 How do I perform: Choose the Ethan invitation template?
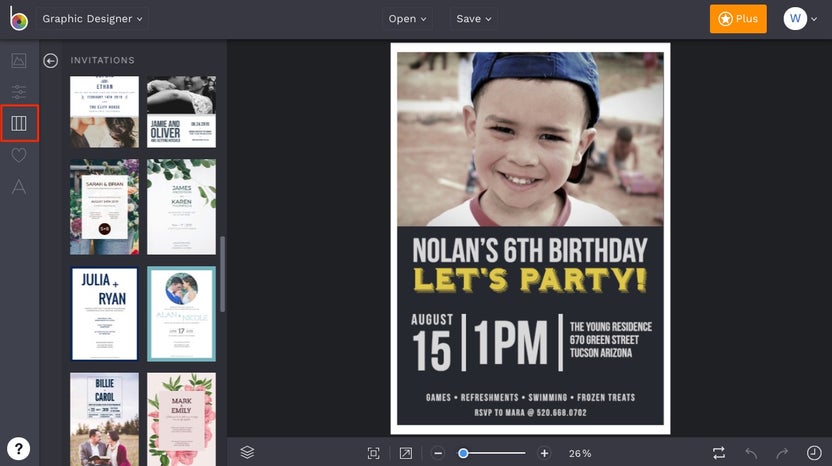105,111
